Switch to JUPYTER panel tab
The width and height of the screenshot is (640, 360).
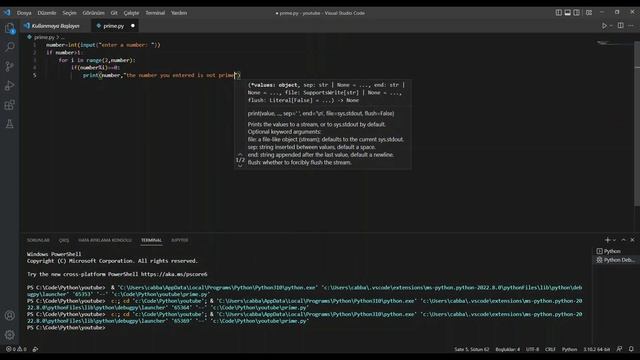click(180, 240)
